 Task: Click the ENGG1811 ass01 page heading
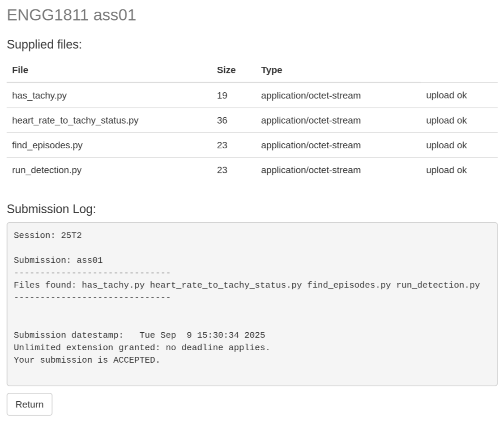click(71, 15)
